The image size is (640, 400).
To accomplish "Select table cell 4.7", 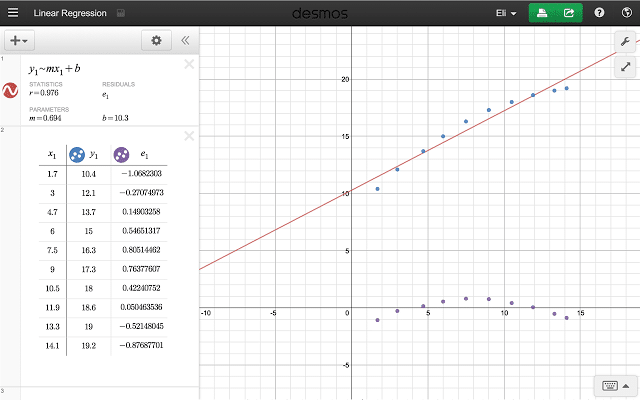I will pyautogui.click(x=52, y=212).
